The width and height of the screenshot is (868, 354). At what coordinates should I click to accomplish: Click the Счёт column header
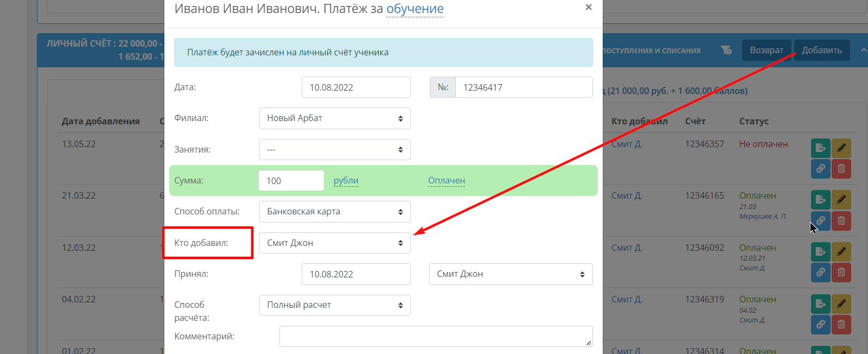click(x=695, y=121)
